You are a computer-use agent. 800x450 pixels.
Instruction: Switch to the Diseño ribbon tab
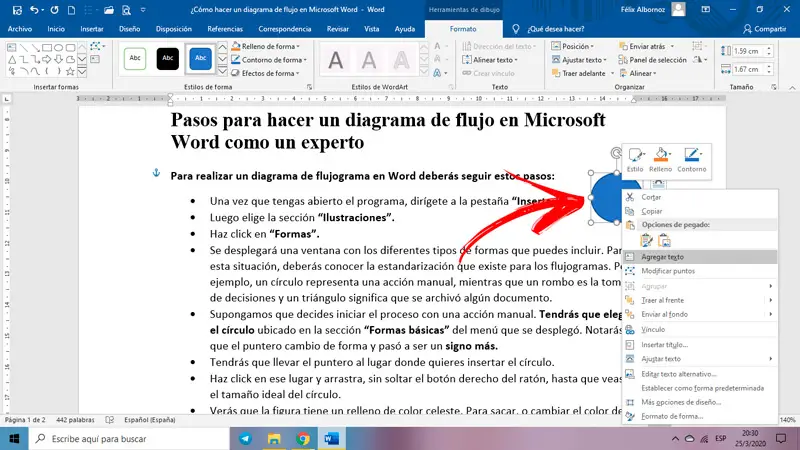[130, 29]
